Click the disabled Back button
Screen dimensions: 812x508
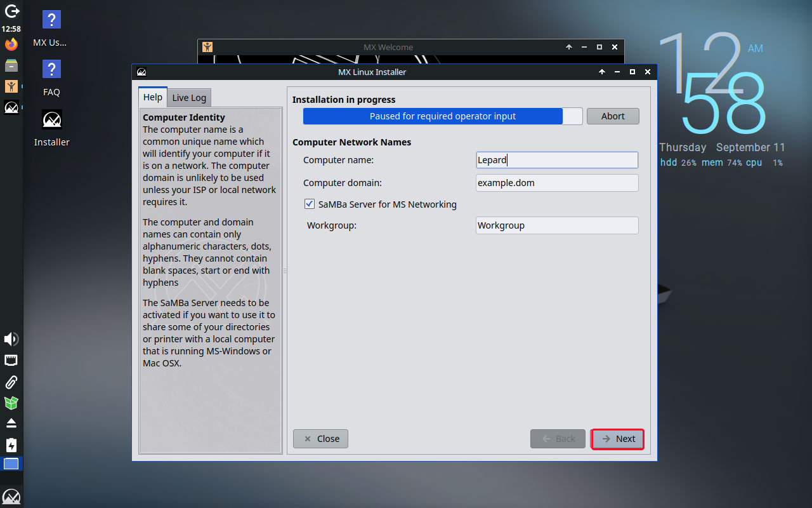558,439
